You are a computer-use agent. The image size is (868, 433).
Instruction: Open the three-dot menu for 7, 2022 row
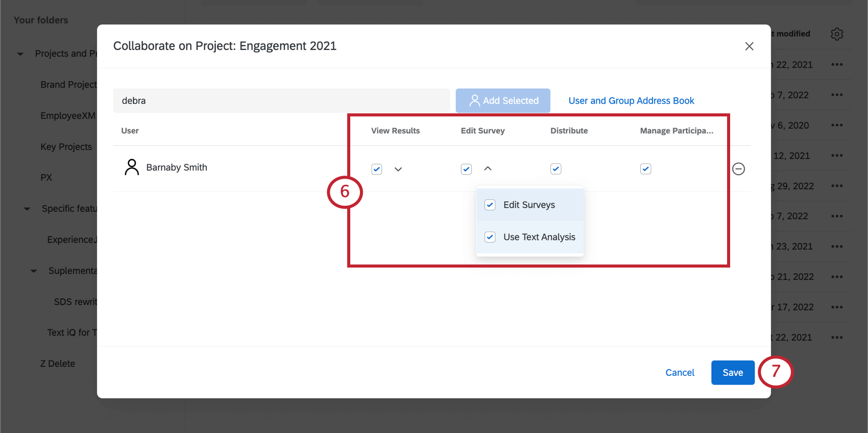click(x=837, y=95)
